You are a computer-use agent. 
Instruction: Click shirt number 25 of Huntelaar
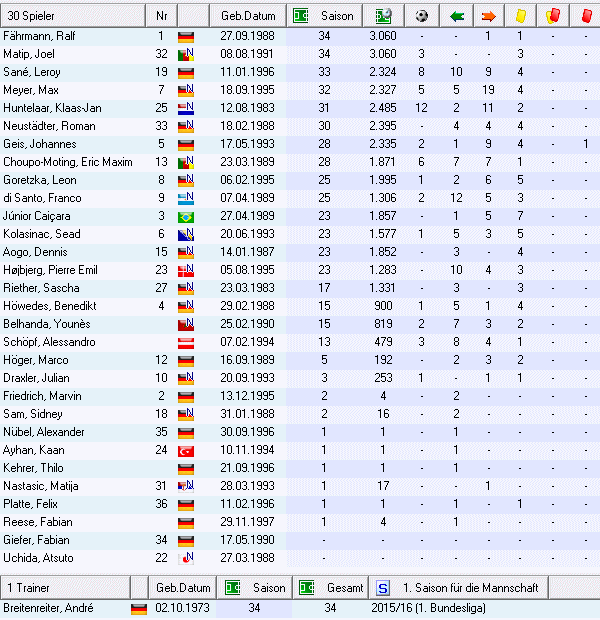(161, 108)
